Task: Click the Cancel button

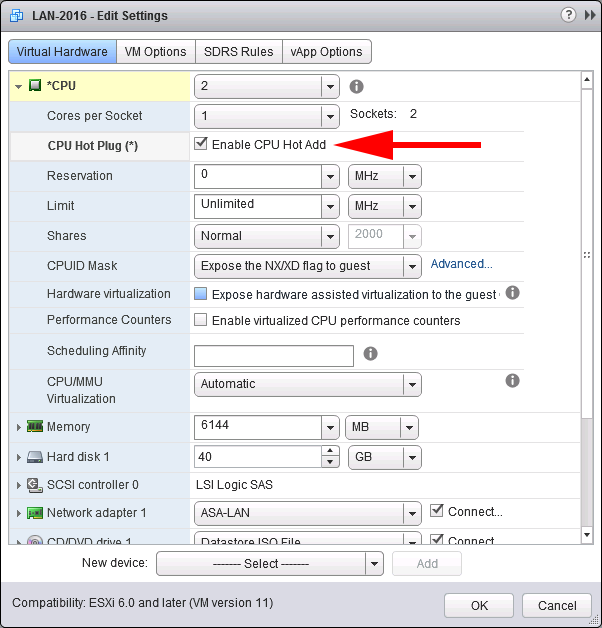Action: click(557, 606)
